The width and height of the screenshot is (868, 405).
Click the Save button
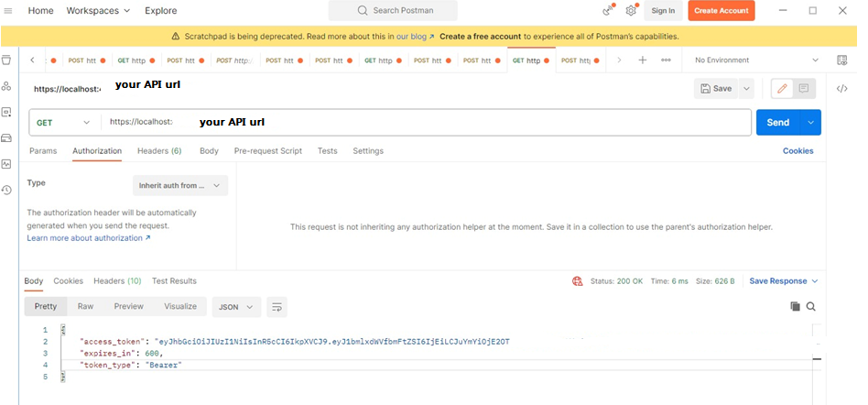pos(716,89)
